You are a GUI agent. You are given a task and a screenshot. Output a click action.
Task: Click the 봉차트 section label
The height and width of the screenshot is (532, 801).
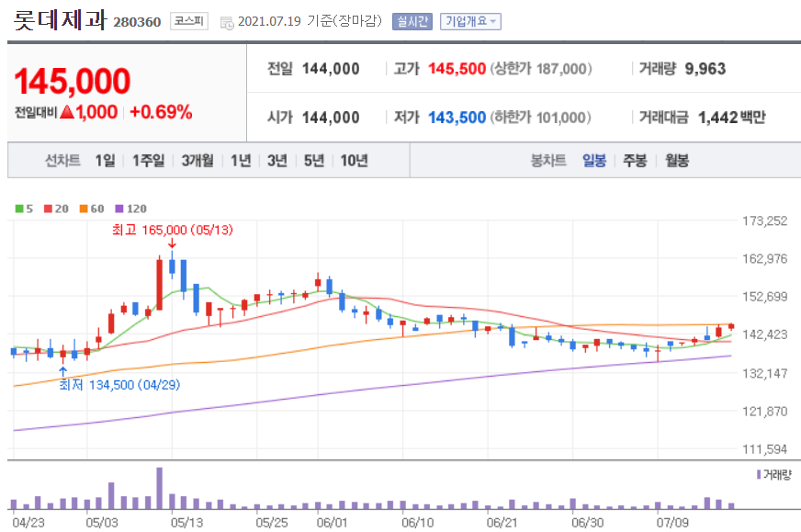pyautogui.click(x=548, y=161)
